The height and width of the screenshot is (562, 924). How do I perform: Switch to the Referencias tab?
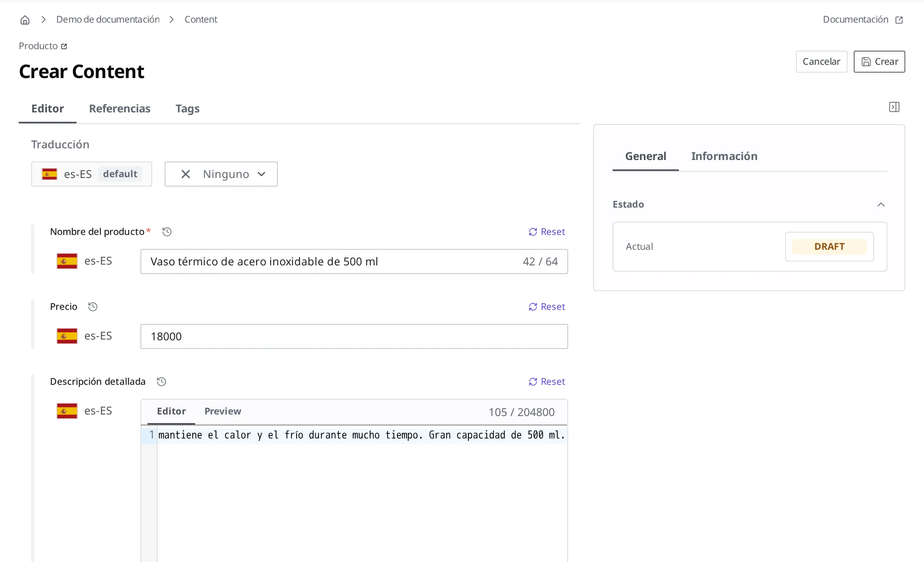120,108
